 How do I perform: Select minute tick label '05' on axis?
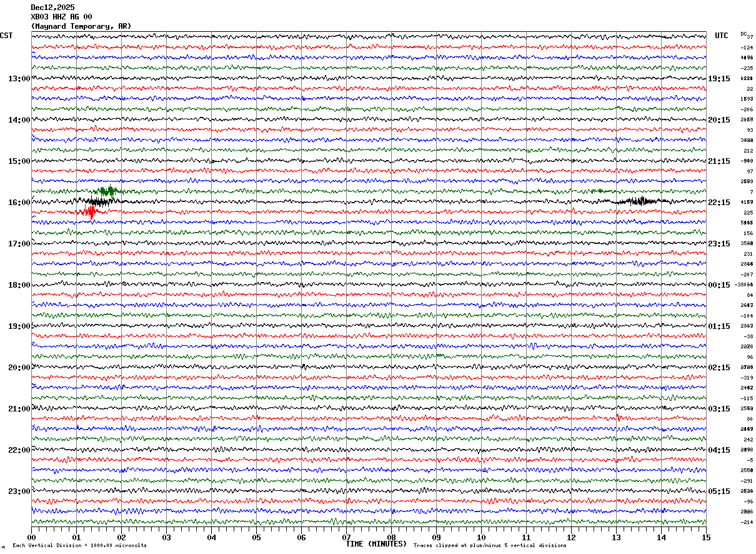(x=256, y=537)
